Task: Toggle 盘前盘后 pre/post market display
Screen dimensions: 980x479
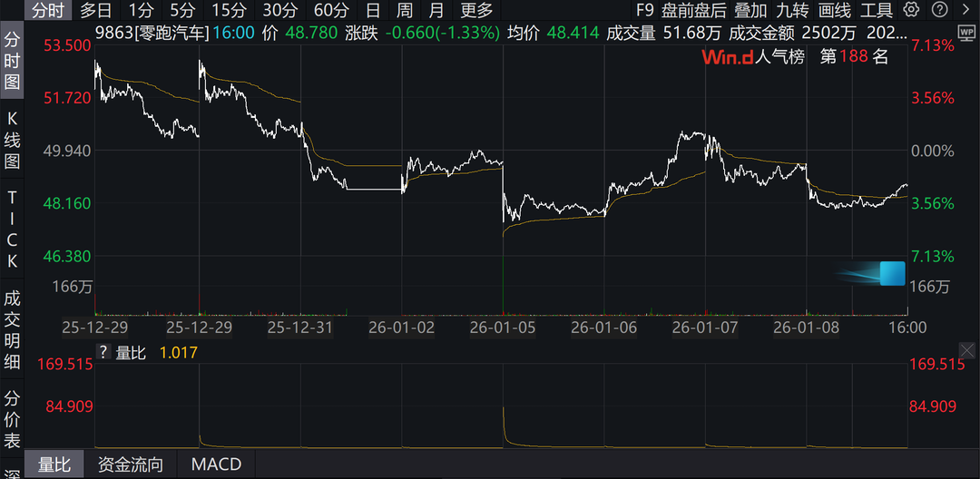Action: [694, 10]
